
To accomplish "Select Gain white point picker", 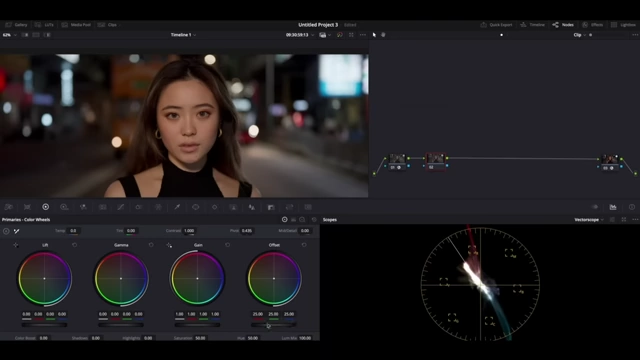I will [x=169, y=245].
